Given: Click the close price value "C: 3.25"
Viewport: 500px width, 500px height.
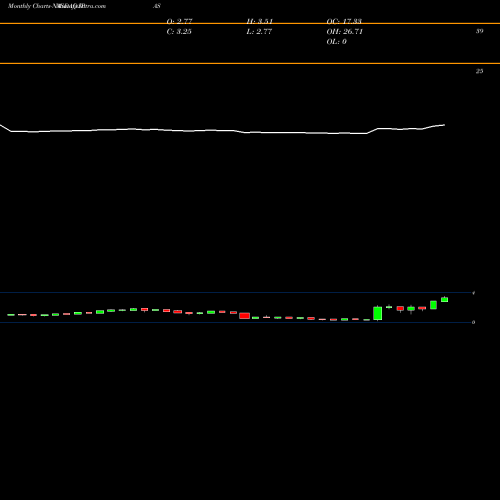Looking at the screenshot, I should pyautogui.click(x=179, y=31).
